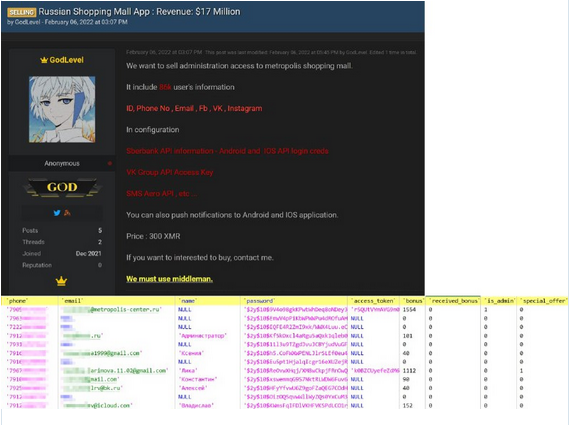
Task: Click the gold crown icon below Reputation
Action: pos(61,281)
